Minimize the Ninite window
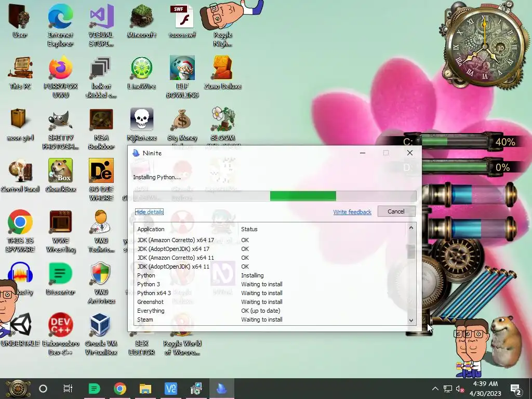Screen dimensions: 532x399 click(x=362, y=153)
